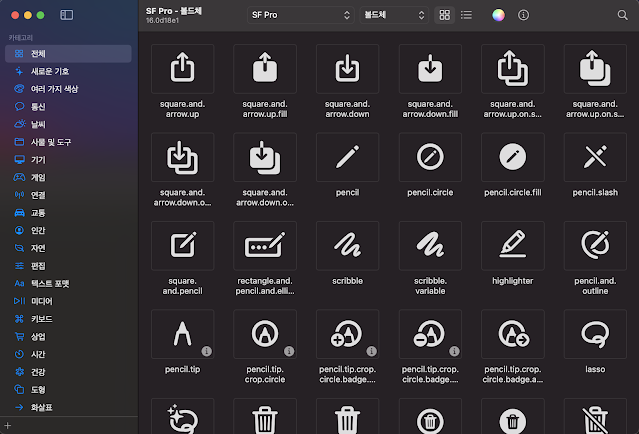Select the slashed trash symbol

click(x=595, y=416)
